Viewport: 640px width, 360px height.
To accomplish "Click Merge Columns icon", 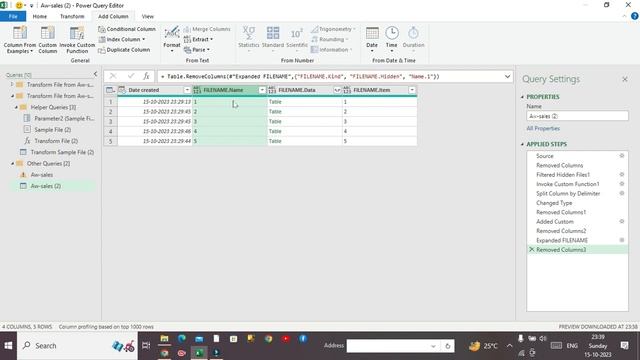I will [x=187, y=29].
